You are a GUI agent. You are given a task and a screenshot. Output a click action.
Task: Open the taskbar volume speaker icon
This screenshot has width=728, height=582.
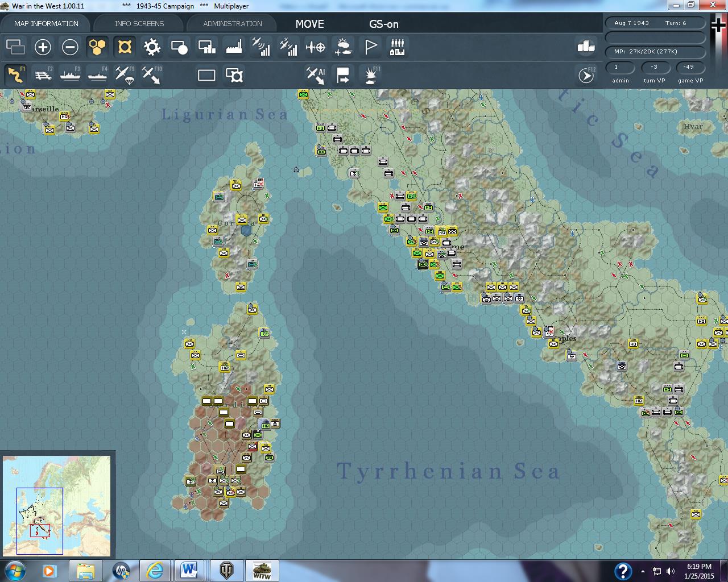pyautogui.click(x=671, y=571)
